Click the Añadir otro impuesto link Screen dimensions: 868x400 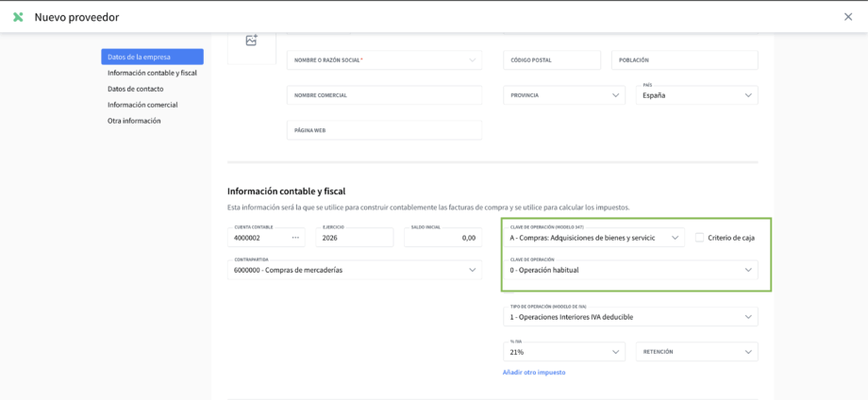(x=534, y=373)
